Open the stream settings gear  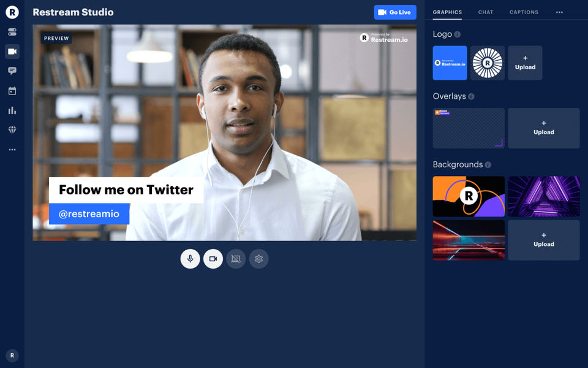pyautogui.click(x=258, y=259)
